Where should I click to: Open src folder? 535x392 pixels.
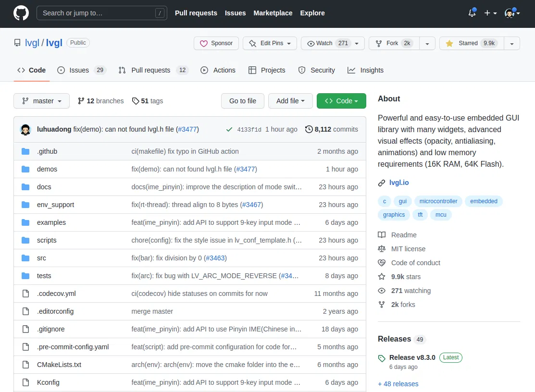pyautogui.click(x=42, y=258)
